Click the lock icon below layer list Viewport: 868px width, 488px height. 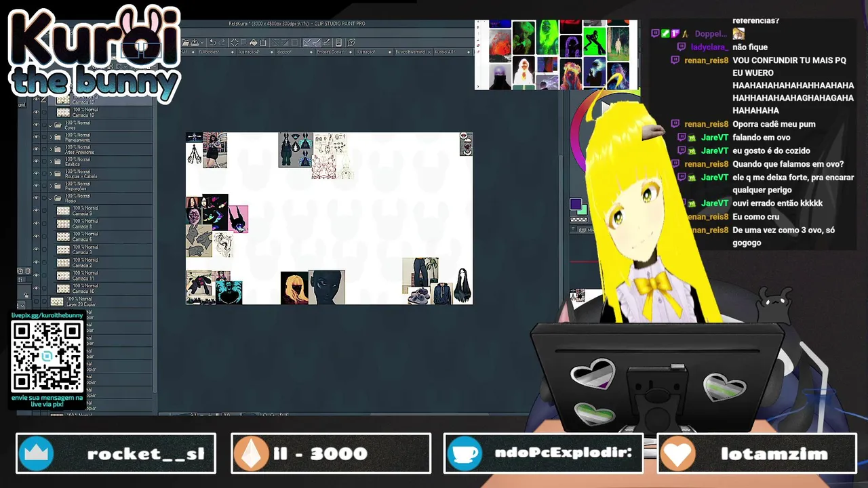(26, 295)
